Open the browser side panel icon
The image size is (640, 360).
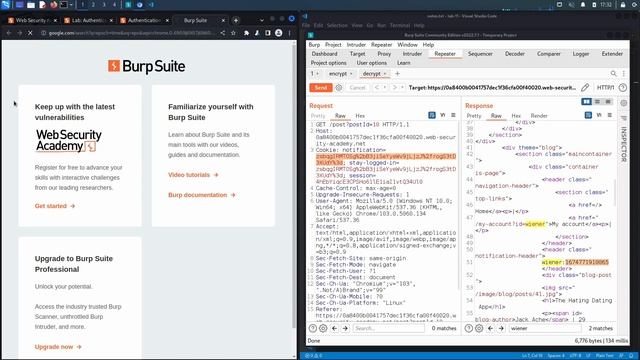(268, 33)
